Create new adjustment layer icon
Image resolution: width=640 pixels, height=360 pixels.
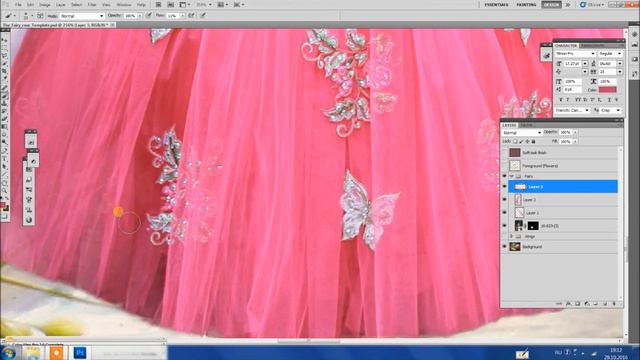click(587, 304)
